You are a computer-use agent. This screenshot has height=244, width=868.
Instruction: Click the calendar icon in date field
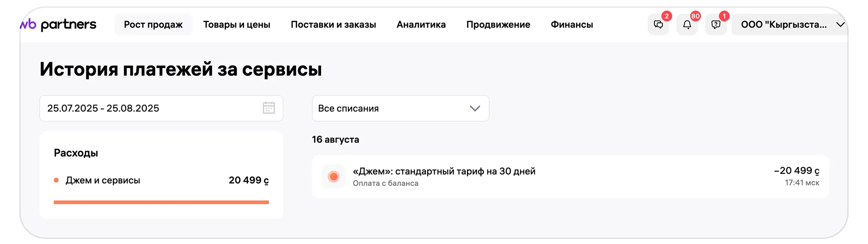[269, 108]
